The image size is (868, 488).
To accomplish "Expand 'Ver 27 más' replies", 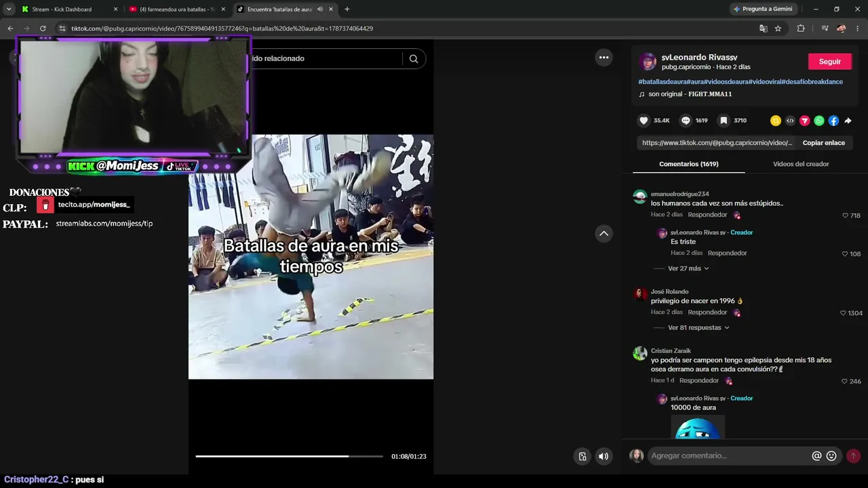I will click(688, 268).
